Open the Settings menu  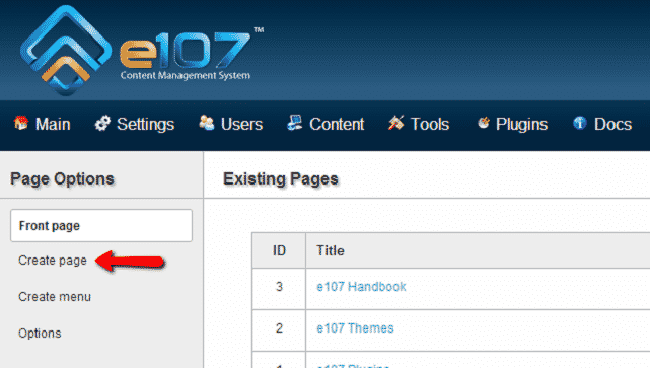coord(146,124)
